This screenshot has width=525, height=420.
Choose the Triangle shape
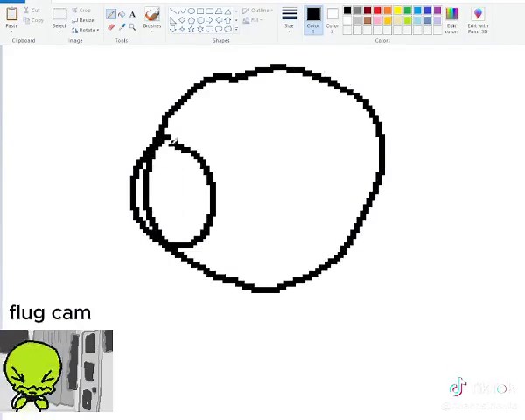click(227, 11)
